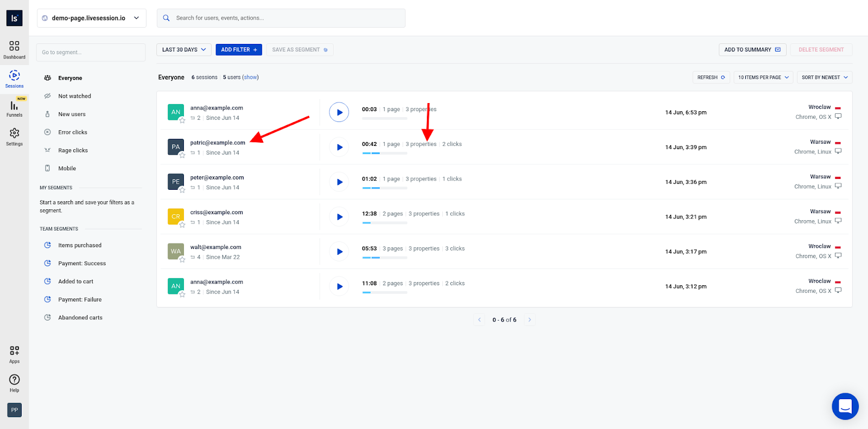Select the Mobile segment
Image resolution: width=868 pixels, height=429 pixels.
pyautogui.click(x=67, y=169)
